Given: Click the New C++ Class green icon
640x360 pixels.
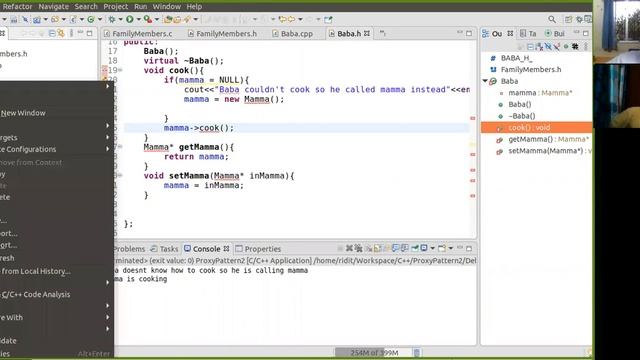Looking at the screenshot, I should (90, 19).
